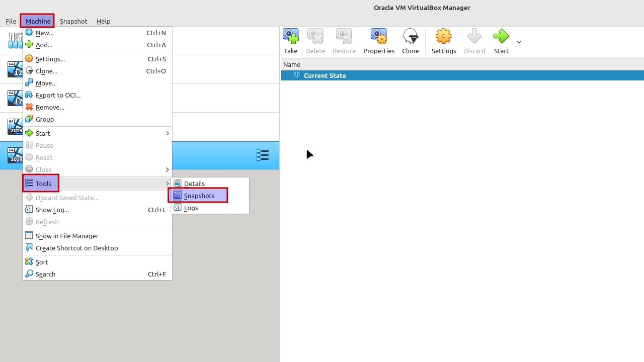Click the Export to OCI... icon

pyautogui.click(x=29, y=95)
